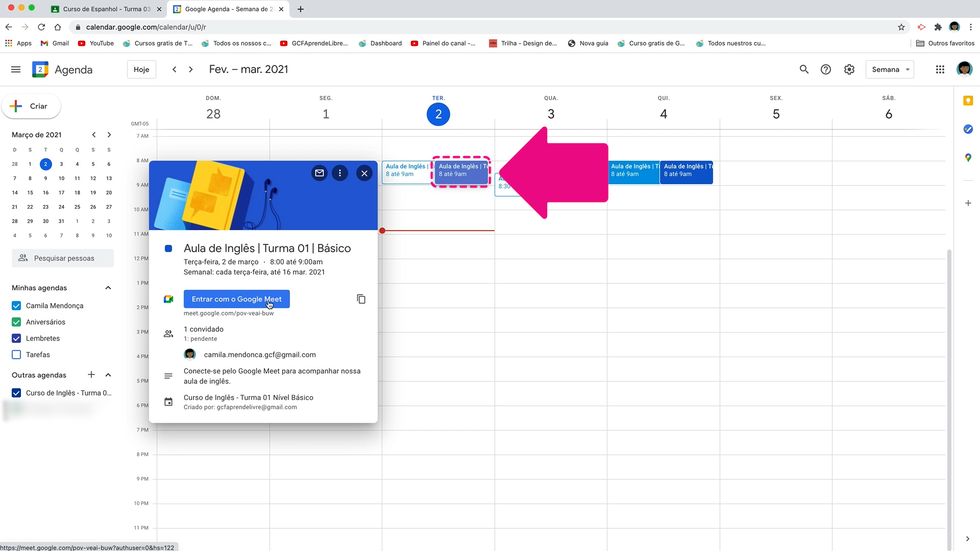Click browser address bar URL
Viewport: 980px width, 551px height.
(x=146, y=27)
